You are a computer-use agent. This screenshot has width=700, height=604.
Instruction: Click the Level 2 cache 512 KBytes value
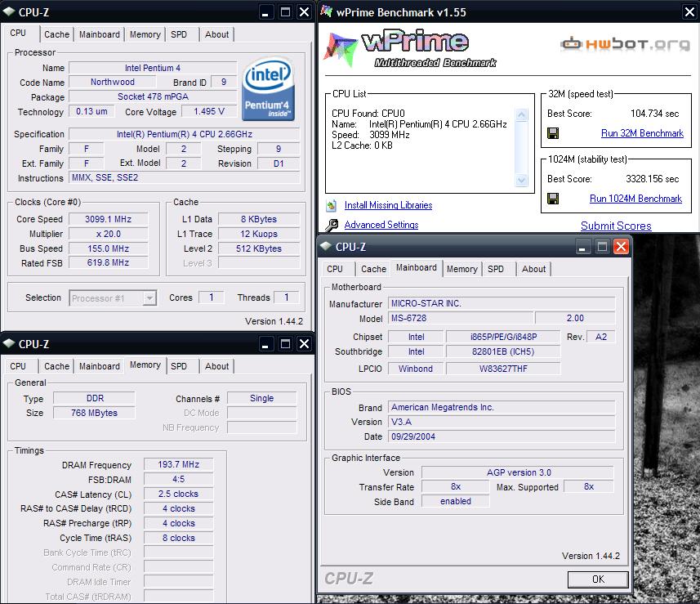coord(259,248)
